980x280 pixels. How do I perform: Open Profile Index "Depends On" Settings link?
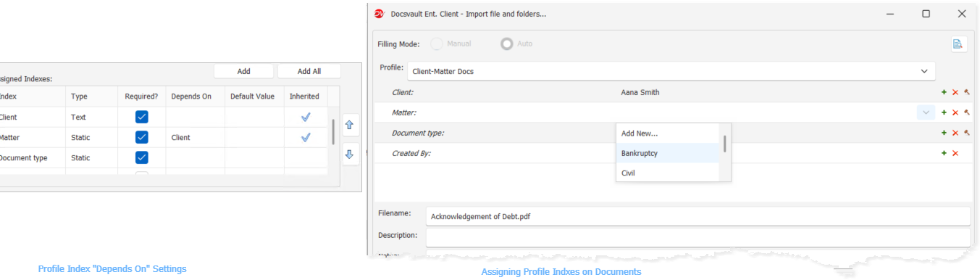tap(112, 269)
